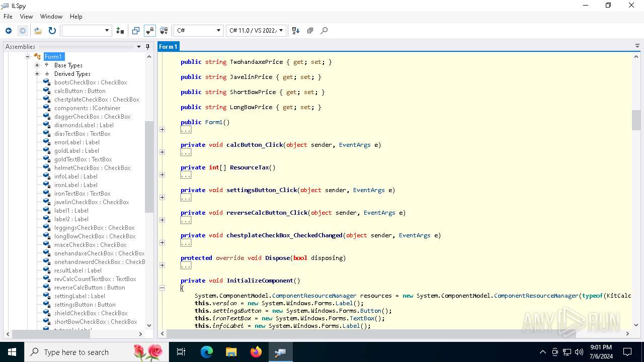Select goldTextBox : TextBox field
This screenshot has height=362, width=644.
coord(83,159)
